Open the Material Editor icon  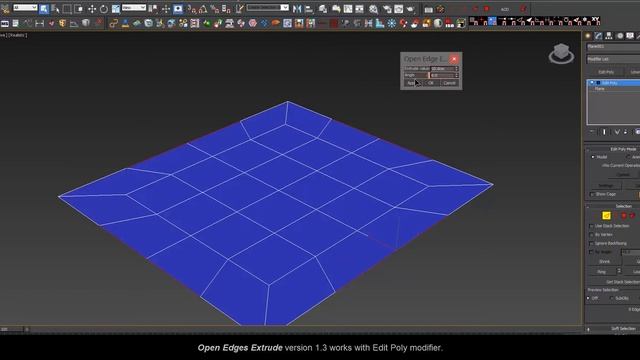[x=373, y=9]
